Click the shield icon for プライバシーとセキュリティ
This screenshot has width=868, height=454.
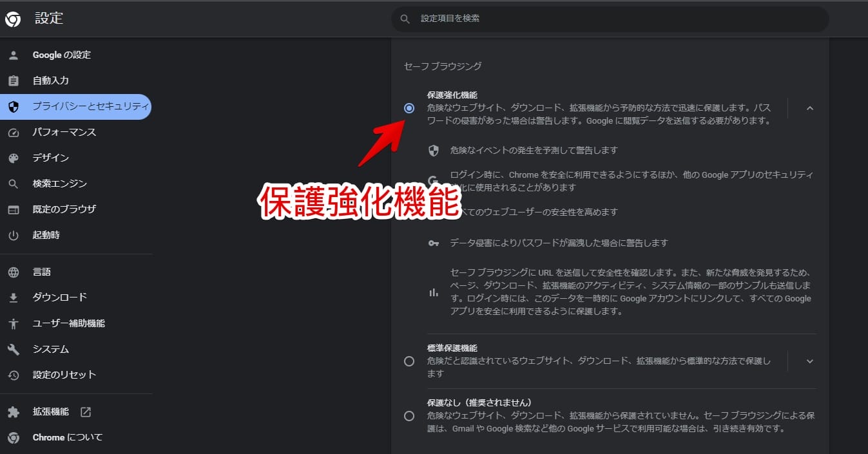click(14, 106)
